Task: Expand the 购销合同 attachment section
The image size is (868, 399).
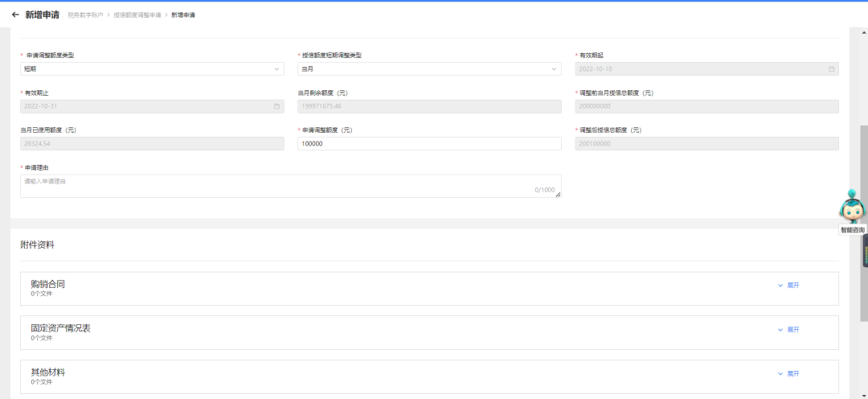Action: click(x=788, y=286)
